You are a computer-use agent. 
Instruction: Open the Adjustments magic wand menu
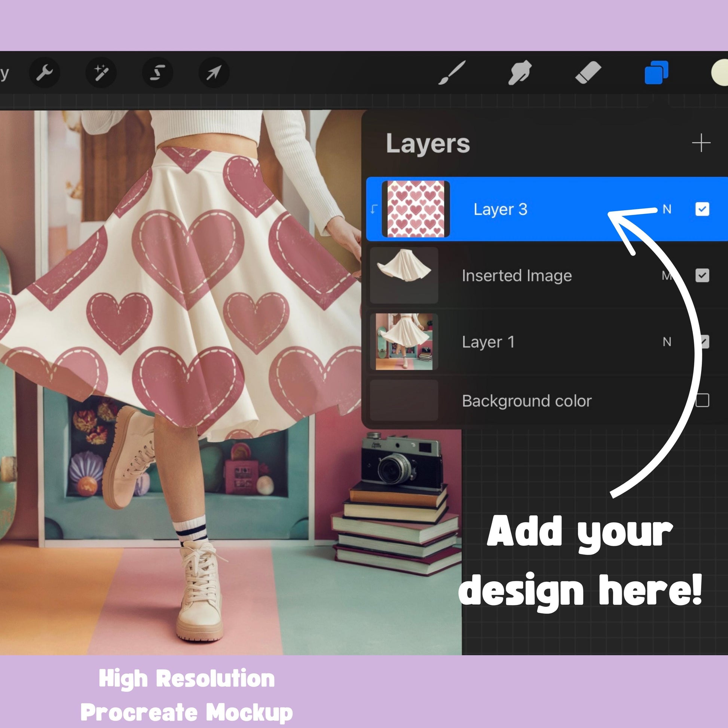(101, 72)
